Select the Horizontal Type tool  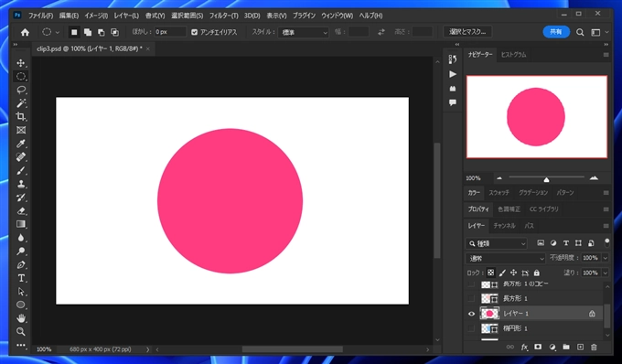click(21, 278)
